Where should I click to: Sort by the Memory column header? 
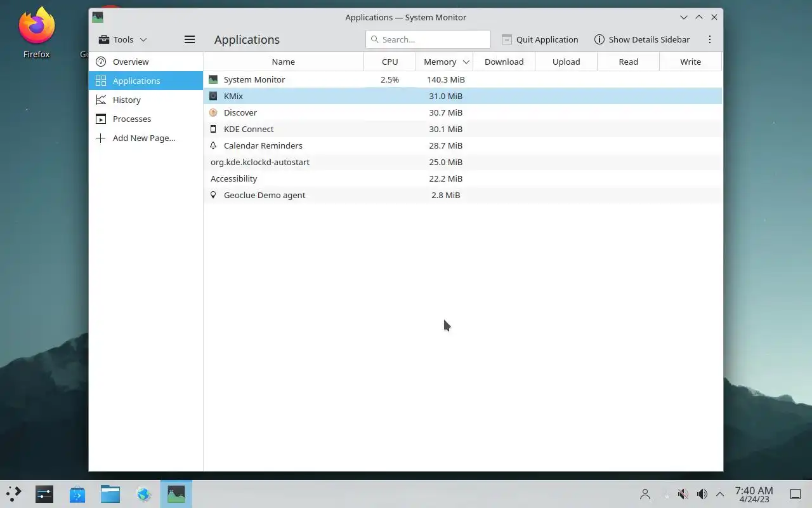pos(445,62)
